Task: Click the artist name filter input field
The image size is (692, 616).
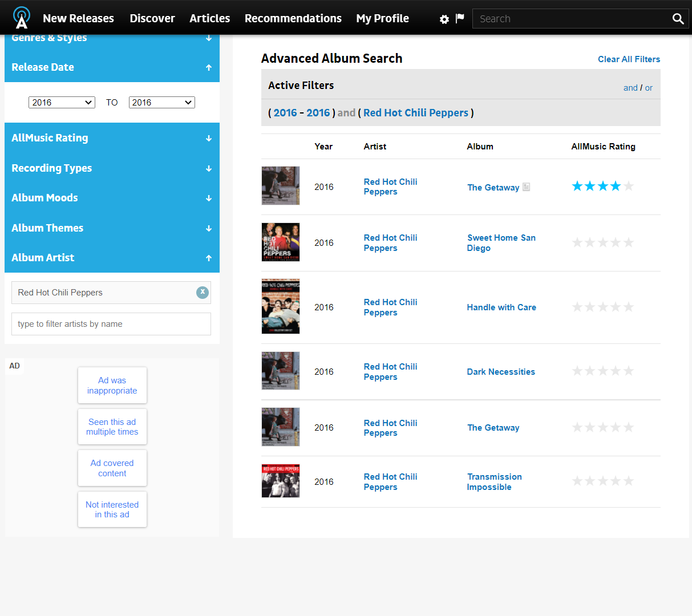Action: (x=111, y=324)
